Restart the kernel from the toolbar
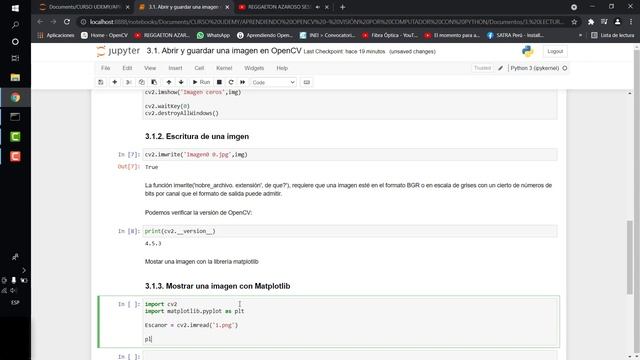The image size is (640, 360). click(x=231, y=82)
